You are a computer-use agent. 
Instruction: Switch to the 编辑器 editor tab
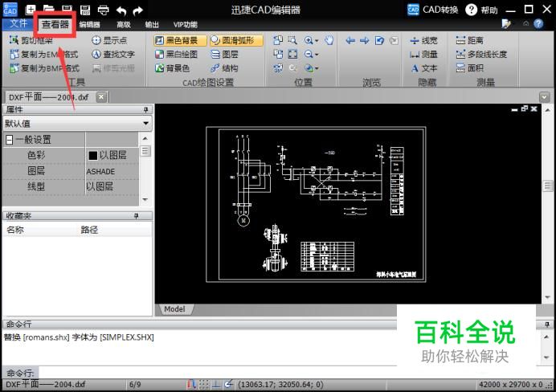pyautogui.click(x=89, y=24)
